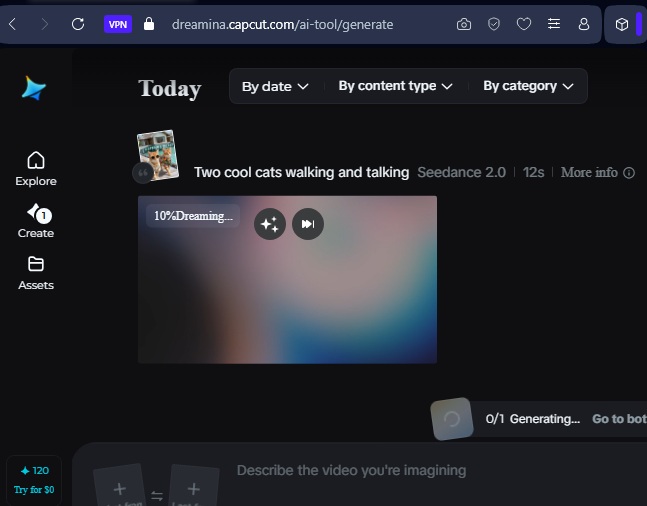Click the swap frames arrows icon

point(157,495)
